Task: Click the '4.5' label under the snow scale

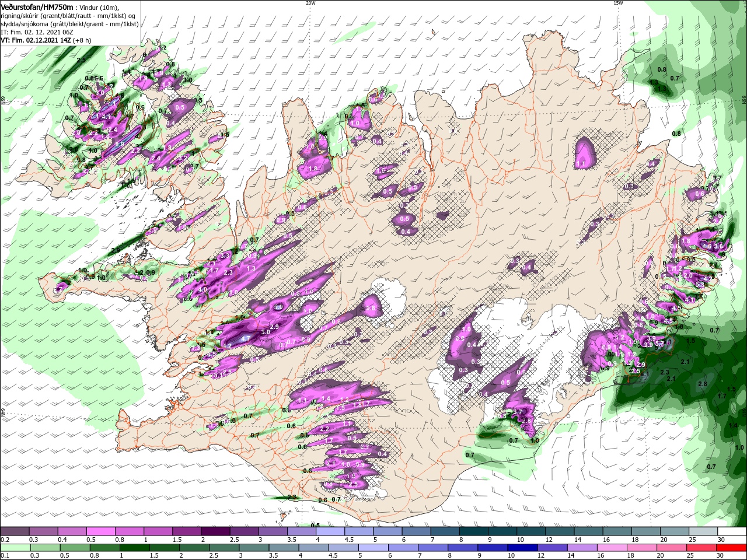Action: pos(349,540)
